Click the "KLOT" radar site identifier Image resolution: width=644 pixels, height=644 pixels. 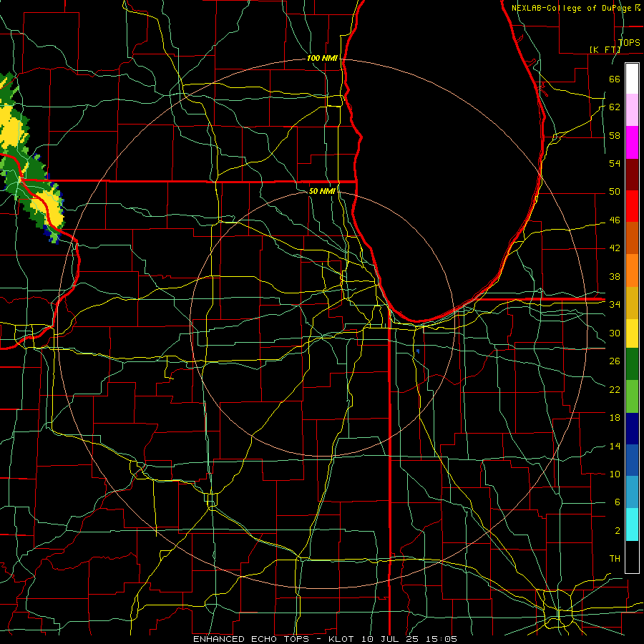coord(343,639)
